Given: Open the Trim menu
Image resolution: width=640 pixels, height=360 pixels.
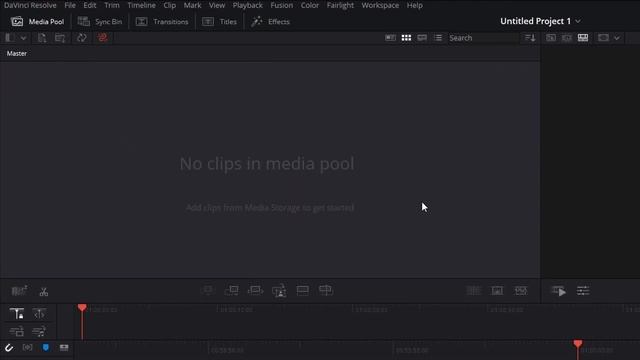Looking at the screenshot, I should coord(111,5).
